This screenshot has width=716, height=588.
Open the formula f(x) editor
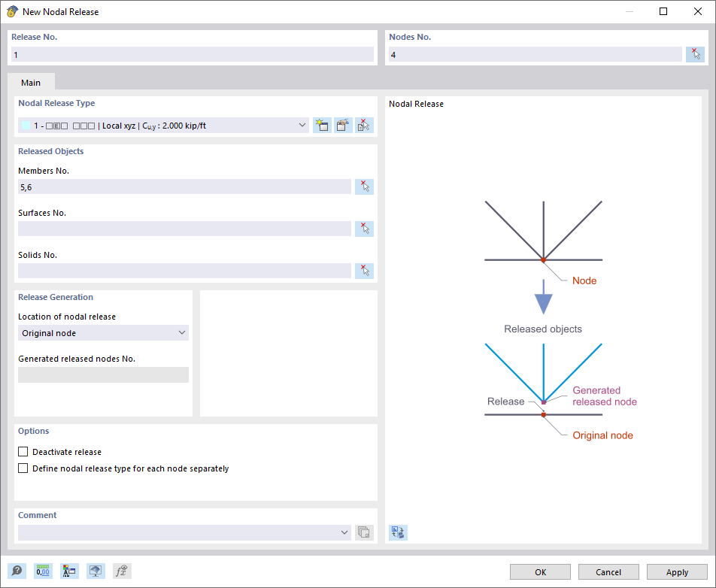coord(120,571)
